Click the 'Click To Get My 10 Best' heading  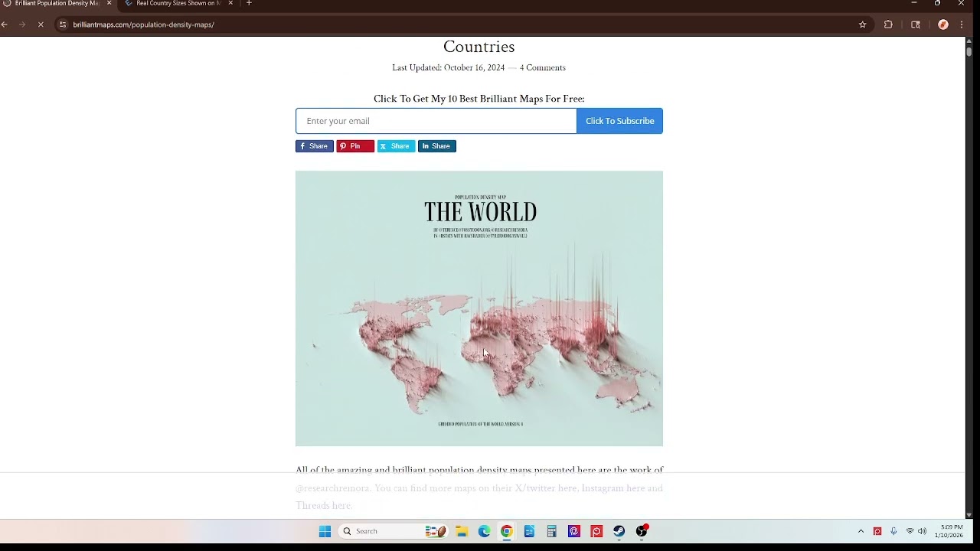pos(479,99)
